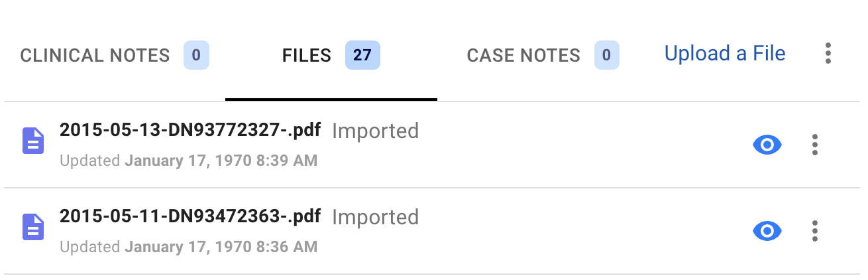Viewport: 868px width, 280px height.
Task: Click the Updated 8:39 AM timestamp
Action: (x=189, y=161)
